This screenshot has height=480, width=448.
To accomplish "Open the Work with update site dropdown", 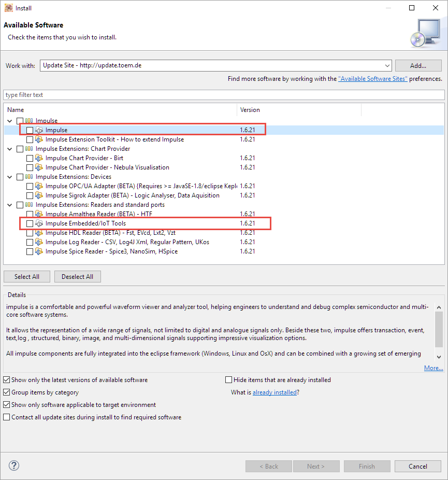I will click(387, 66).
